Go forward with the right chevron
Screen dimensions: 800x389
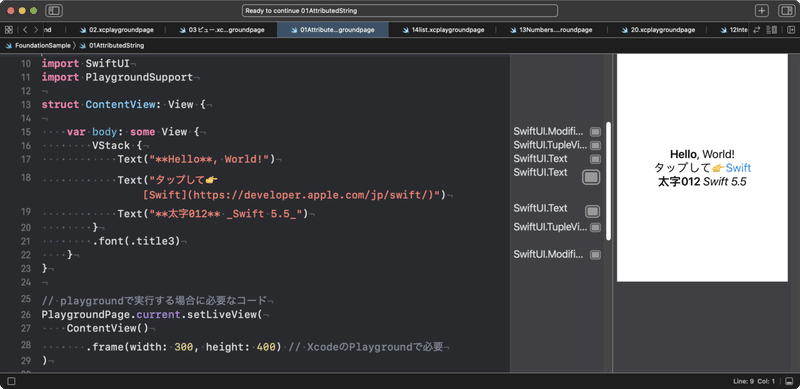pyautogui.click(x=36, y=30)
